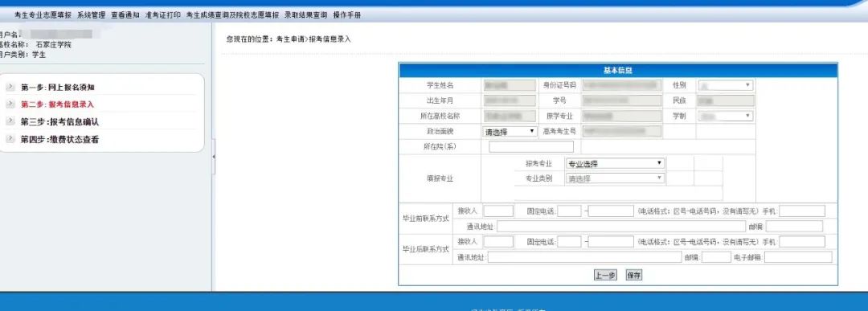Click 毕业后联系方式 邮编 input
This screenshot has width=868, height=311.
tap(716, 257)
